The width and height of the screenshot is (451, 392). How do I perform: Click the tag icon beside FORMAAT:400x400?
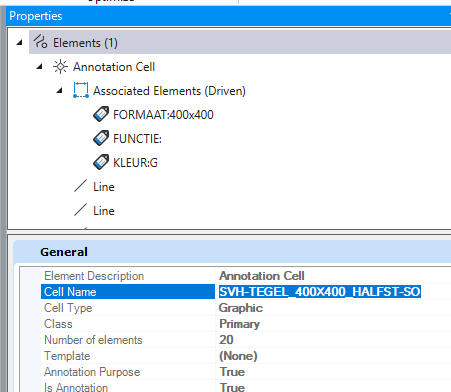(101, 114)
